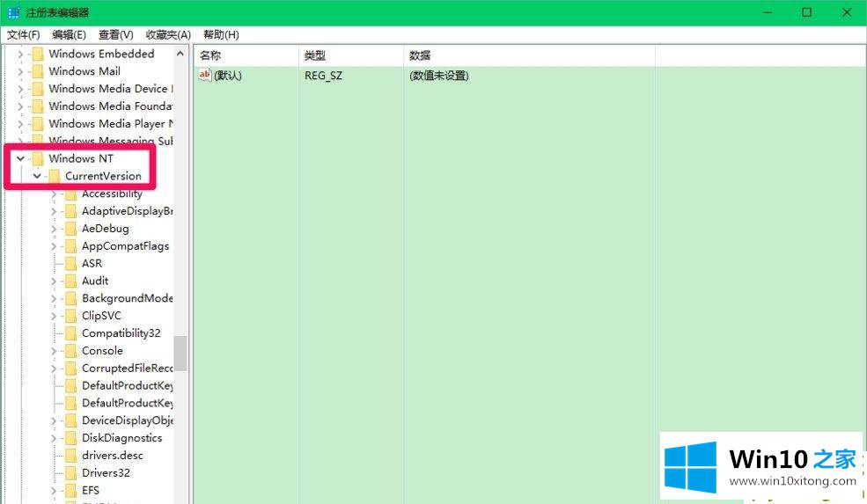Click the CorruptedFileRec folder icon
This screenshot has height=504, width=867.
(x=70, y=368)
